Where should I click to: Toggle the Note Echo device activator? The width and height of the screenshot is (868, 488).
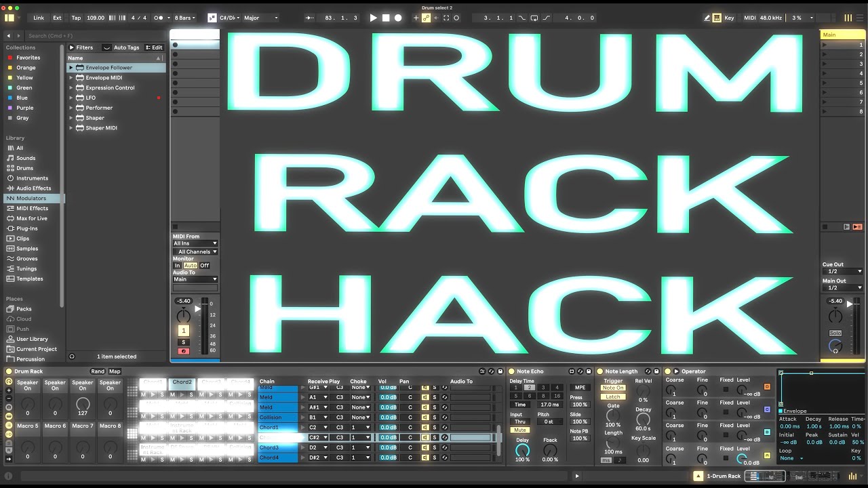511,371
